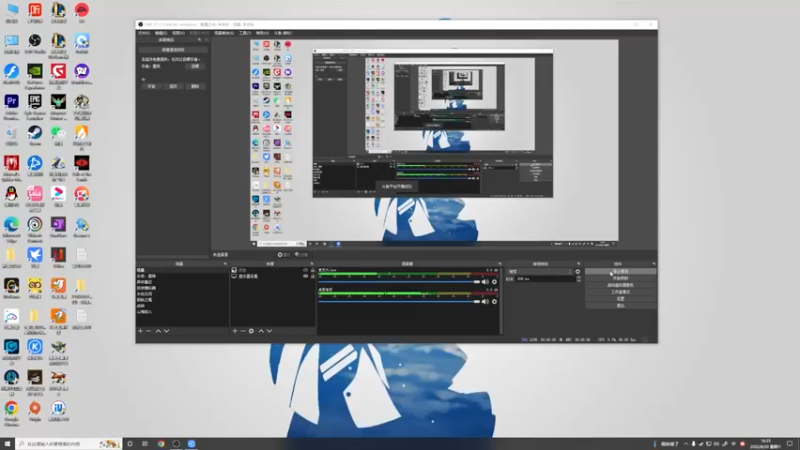Move the source up with the Sources arrow
The width and height of the screenshot is (800, 450).
click(x=261, y=331)
